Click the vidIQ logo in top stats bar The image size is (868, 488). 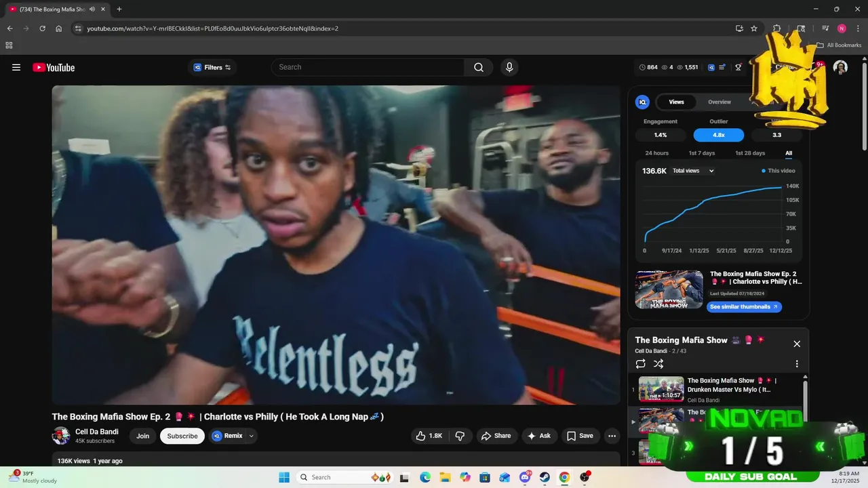pos(711,67)
